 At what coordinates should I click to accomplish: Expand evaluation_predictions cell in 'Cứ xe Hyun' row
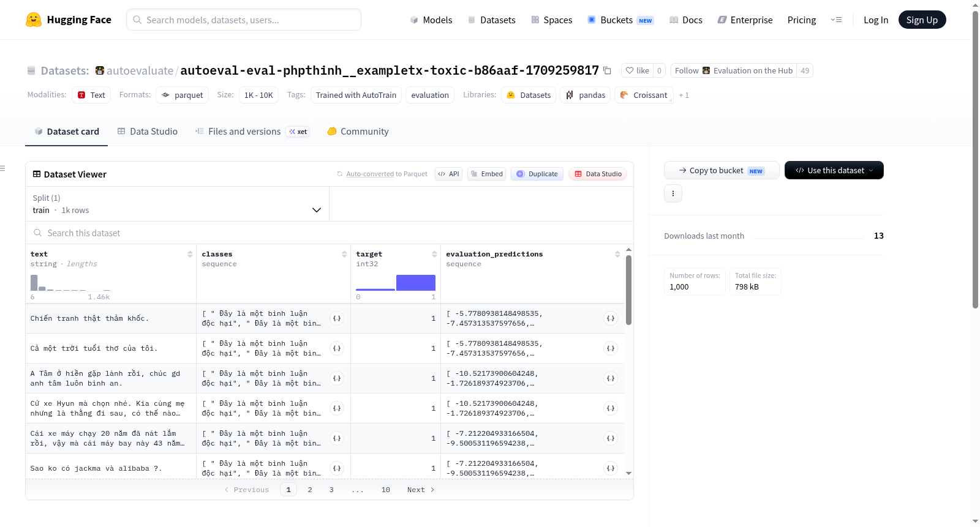(x=611, y=408)
